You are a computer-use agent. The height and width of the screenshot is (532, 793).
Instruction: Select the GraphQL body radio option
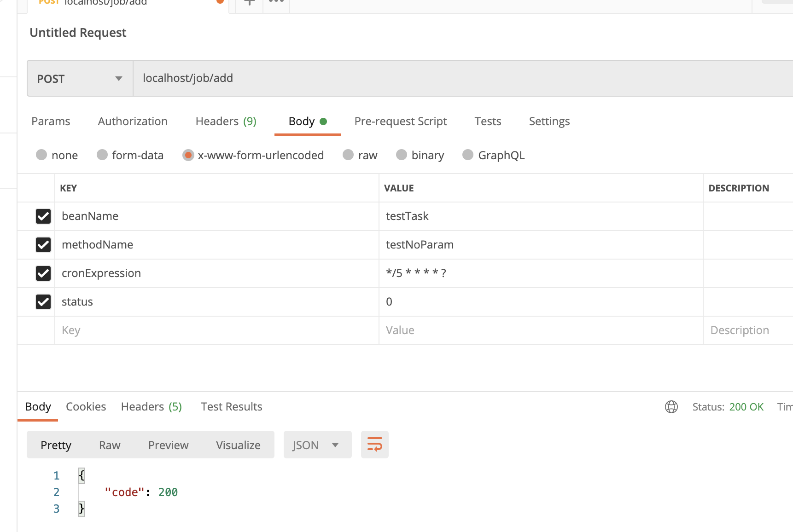468,155
